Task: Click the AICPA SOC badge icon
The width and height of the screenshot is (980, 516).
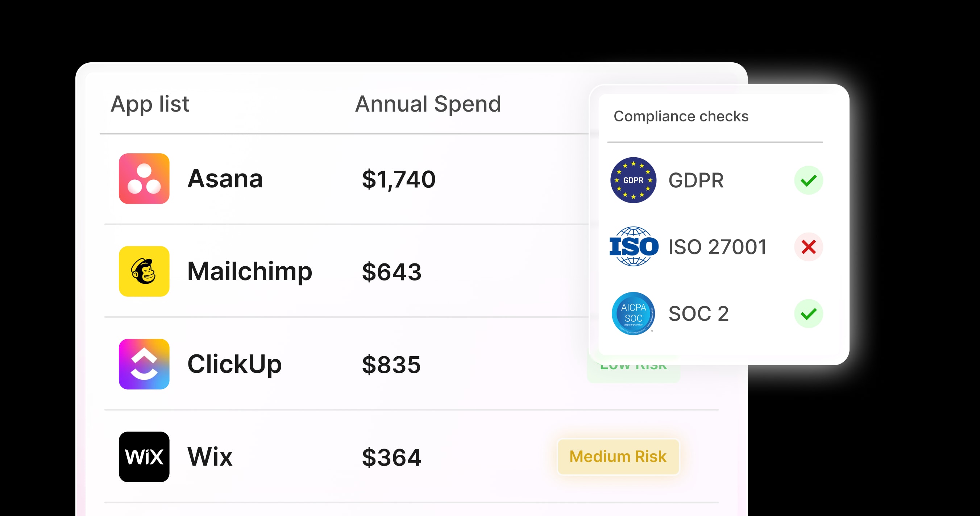Action: (x=633, y=313)
